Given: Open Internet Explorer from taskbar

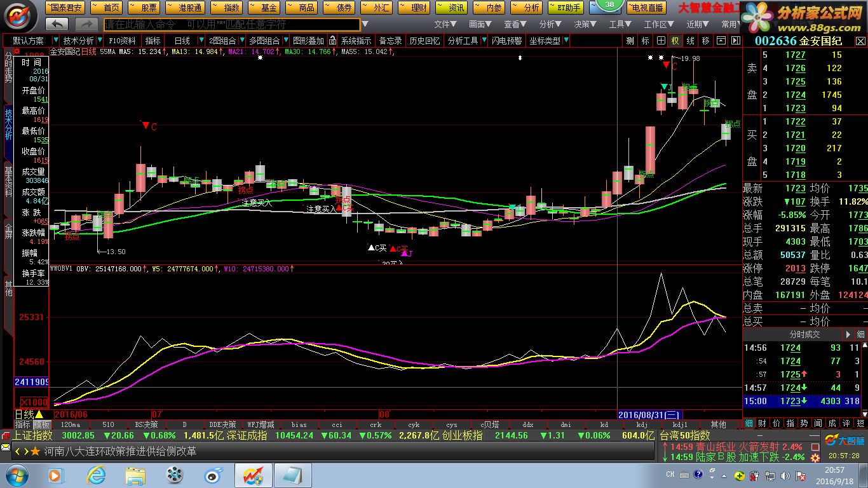Looking at the screenshot, I should pyautogui.click(x=96, y=475).
